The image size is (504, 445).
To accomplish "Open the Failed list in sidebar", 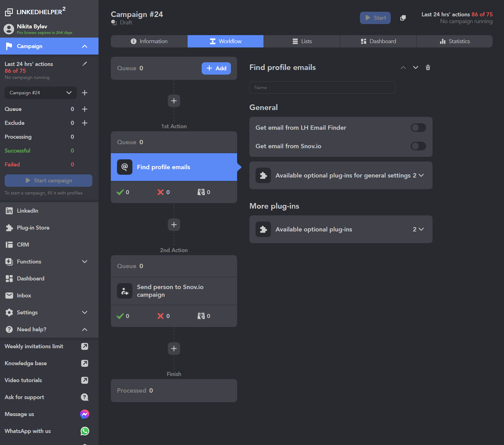I will [x=12, y=165].
